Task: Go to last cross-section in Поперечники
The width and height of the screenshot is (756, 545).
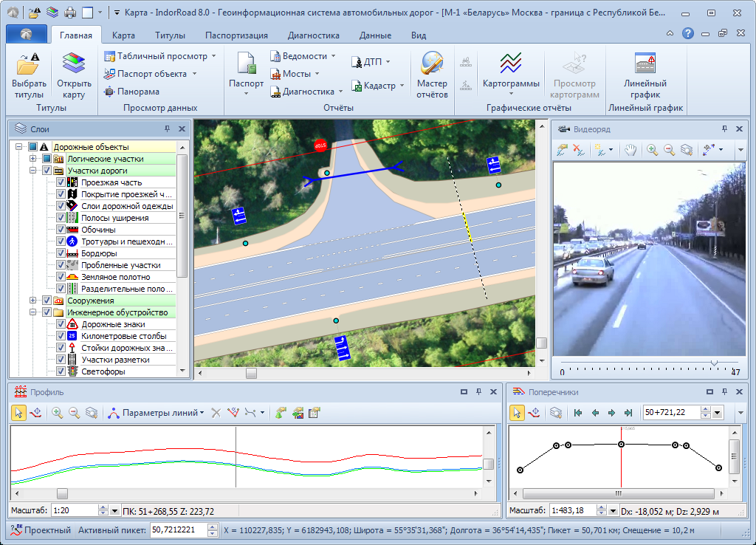Action: click(x=628, y=413)
